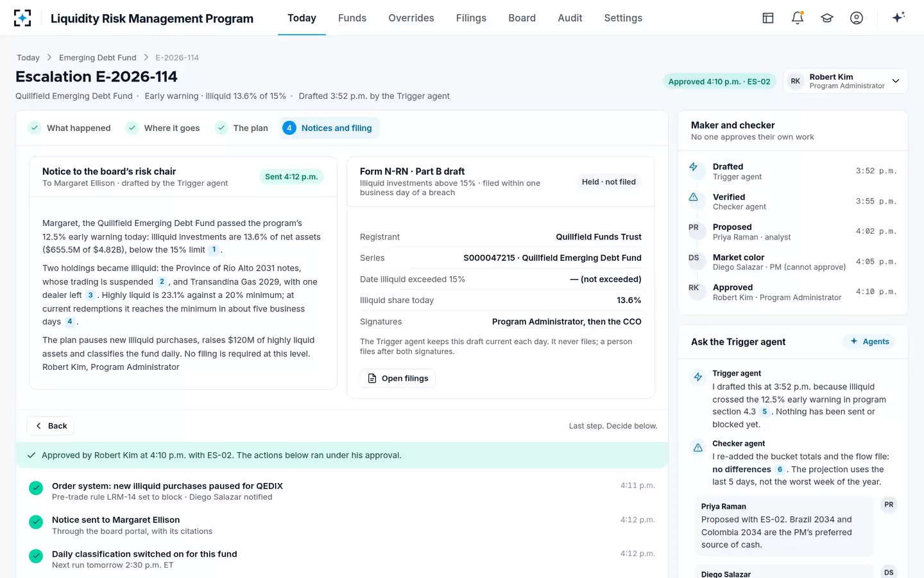The height and width of the screenshot is (578, 924).
Task: Open citation 1 in the notice
Action: point(214,250)
